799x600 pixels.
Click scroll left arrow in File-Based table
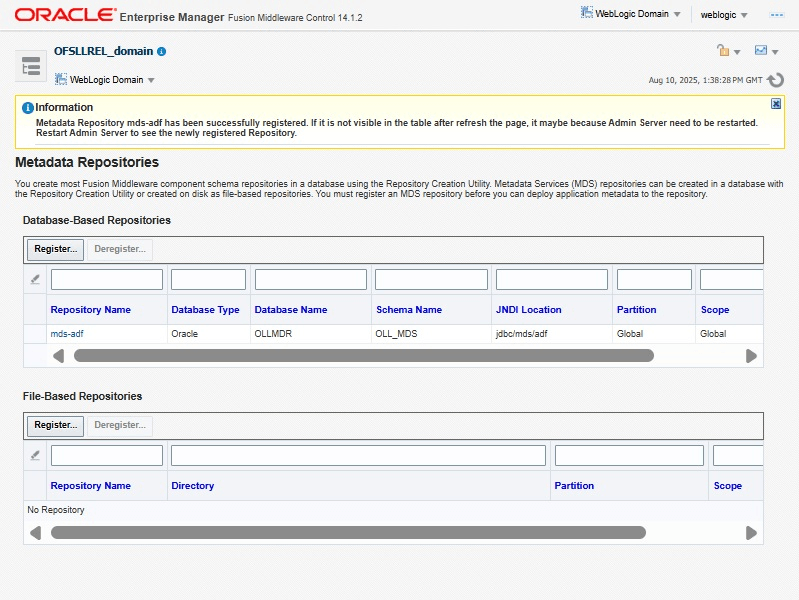(35, 533)
